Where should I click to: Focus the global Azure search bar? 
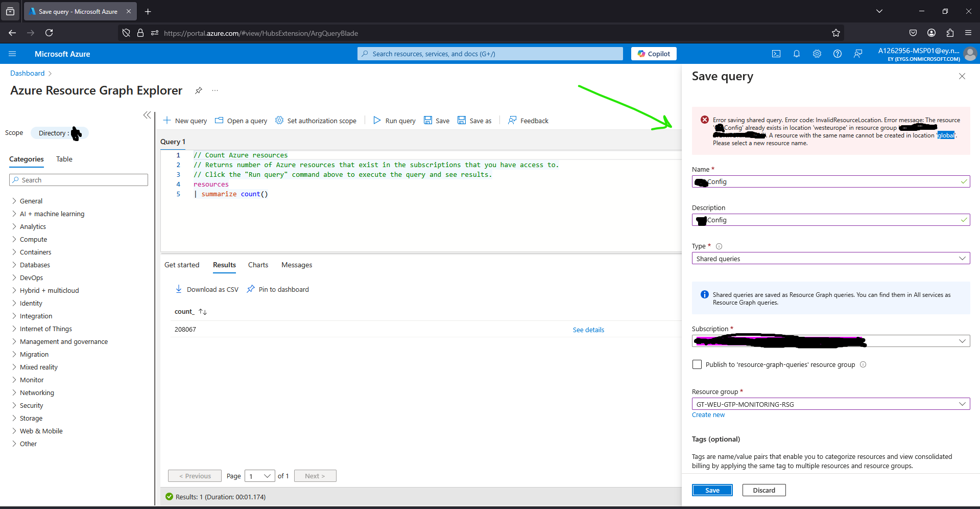[490, 54]
